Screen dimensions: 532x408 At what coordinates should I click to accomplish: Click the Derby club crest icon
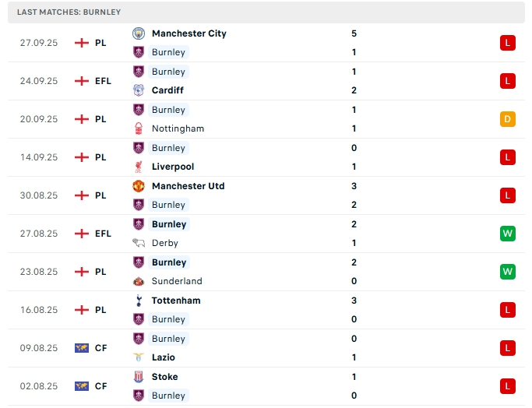[x=139, y=243]
